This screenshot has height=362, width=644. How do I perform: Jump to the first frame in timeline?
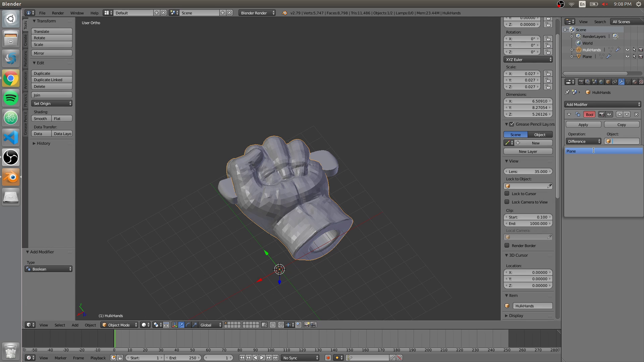coord(242,358)
